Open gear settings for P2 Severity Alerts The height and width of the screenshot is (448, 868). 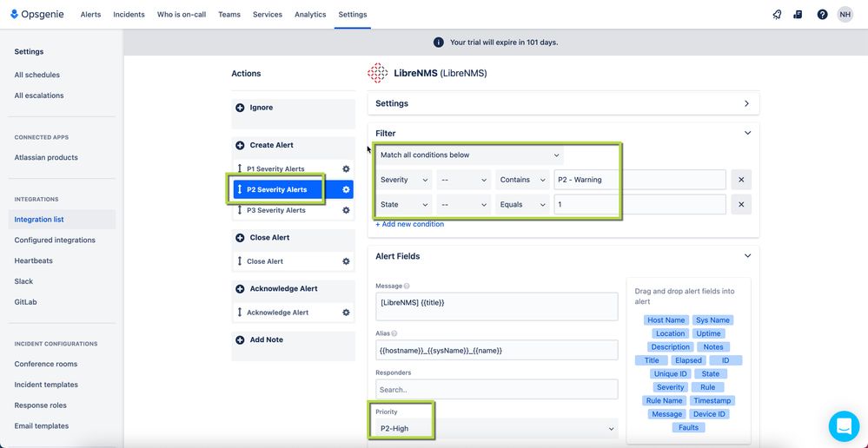click(x=346, y=190)
